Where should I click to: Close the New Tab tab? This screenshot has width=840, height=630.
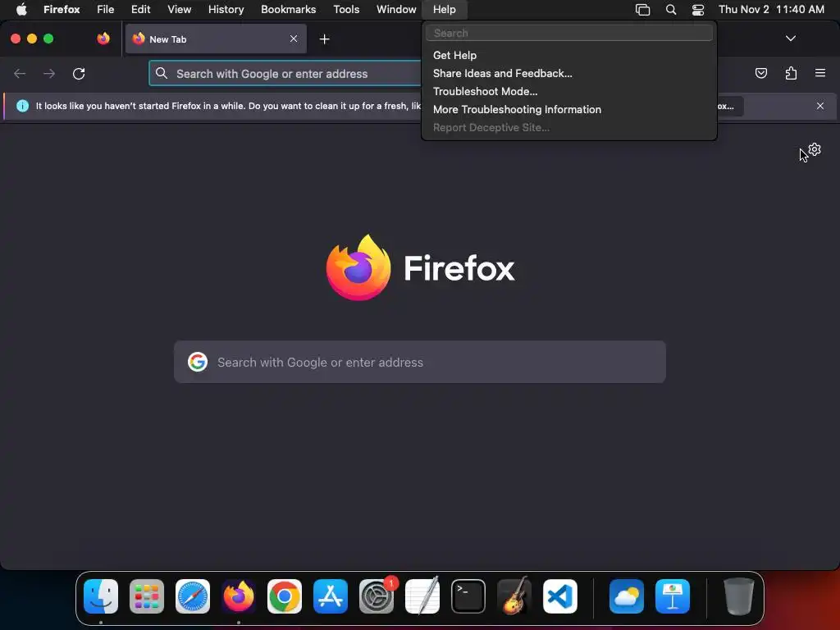coord(294,39)
